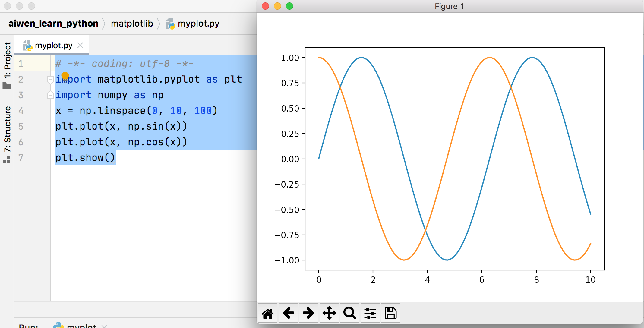The image size is (644, 328).
Task: Click aiwen_learn_python in the breadcrumb
Action: click(x=53, y=23)
